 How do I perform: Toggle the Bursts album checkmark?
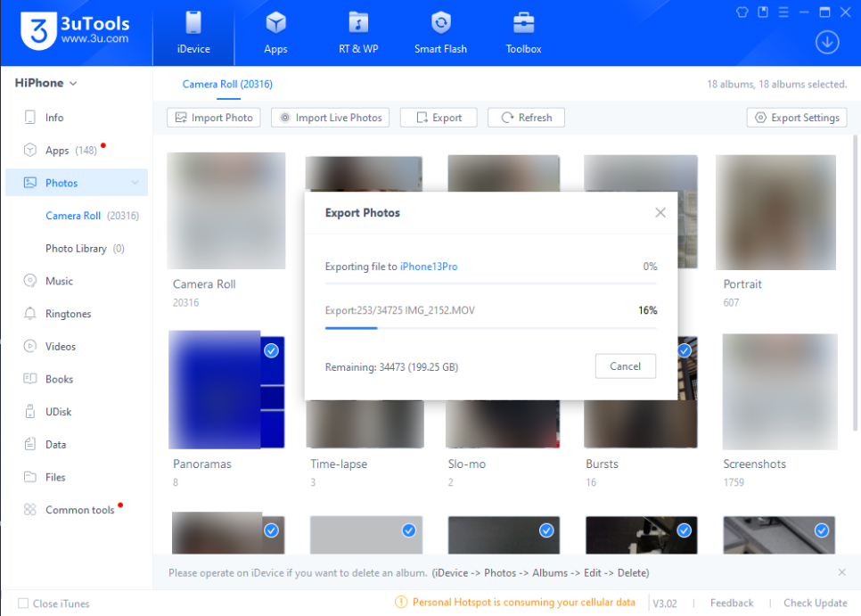click(x=685, y=349)
